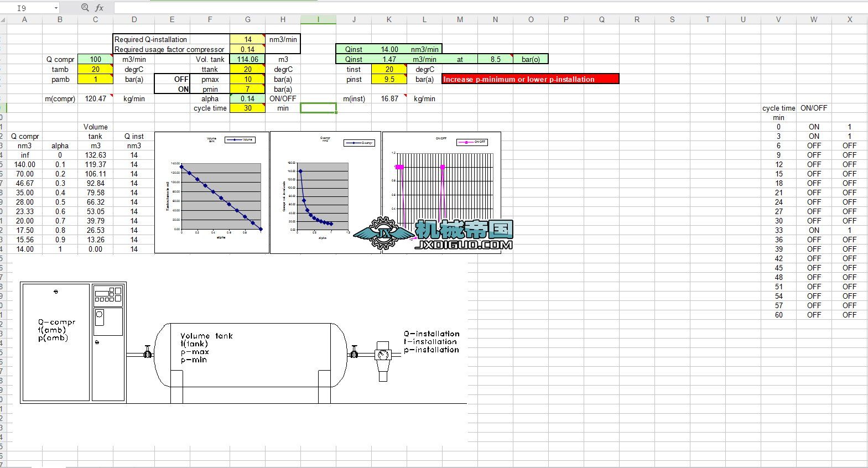Click the pmin value cell 7
868x468 pixels.
[247, 89]
